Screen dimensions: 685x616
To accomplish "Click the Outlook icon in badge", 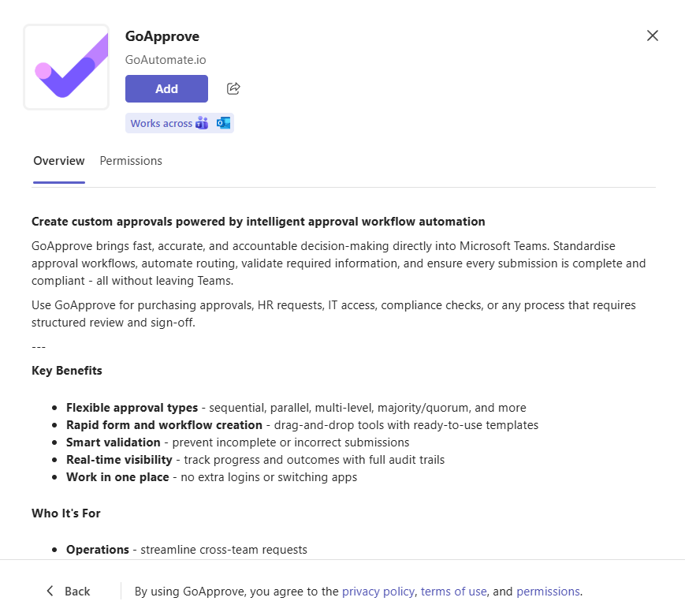I will click(223, 123).
